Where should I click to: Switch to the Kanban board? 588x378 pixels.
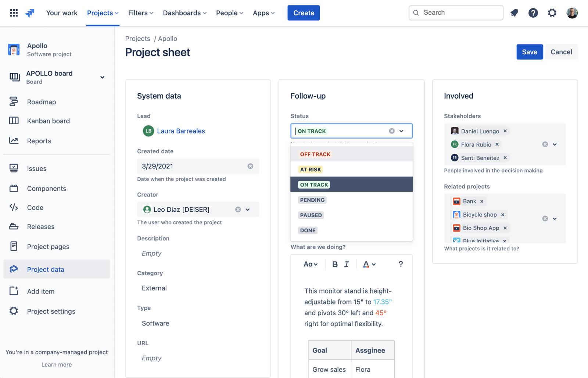click(48, 121)
